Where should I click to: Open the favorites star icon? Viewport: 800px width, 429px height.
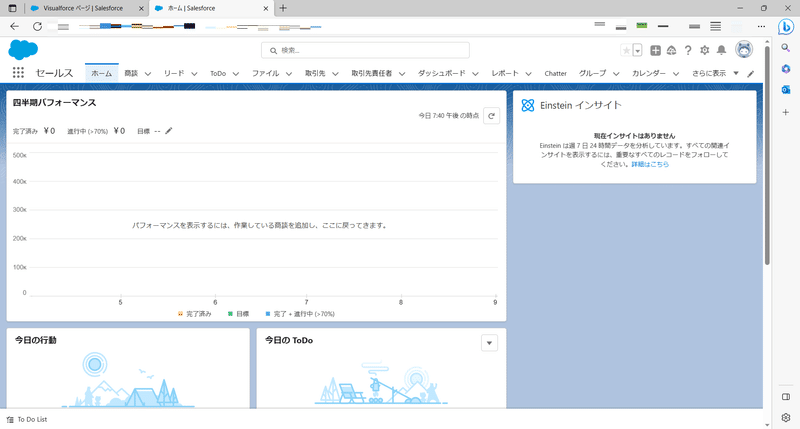point(626,50)
